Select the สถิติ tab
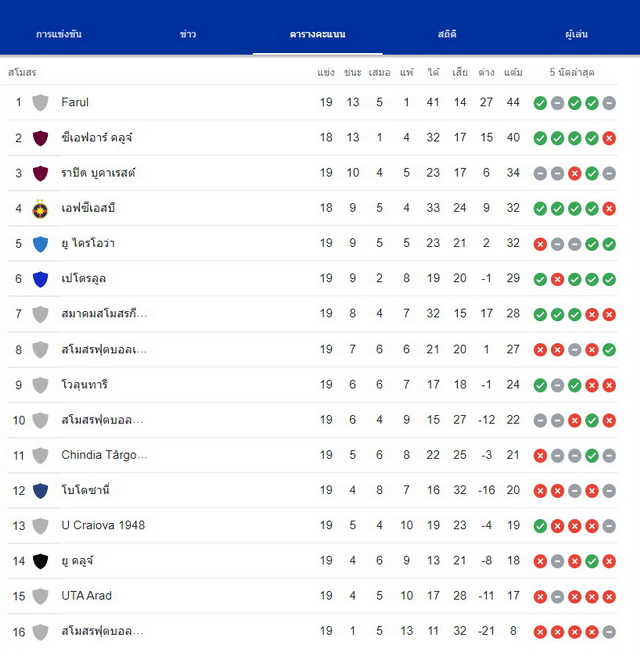This screenshot has height=656, width=640. pos(447,34)
